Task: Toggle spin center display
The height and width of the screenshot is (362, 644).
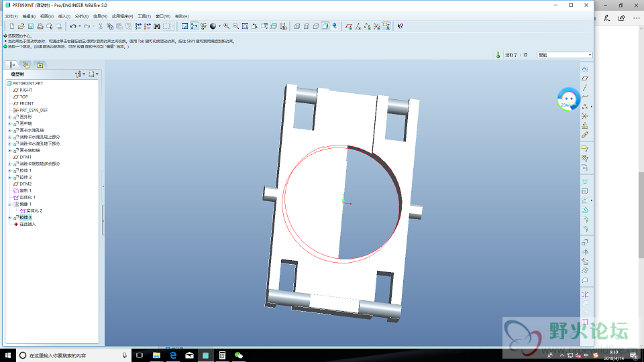Action: click(x=195, y=26)
